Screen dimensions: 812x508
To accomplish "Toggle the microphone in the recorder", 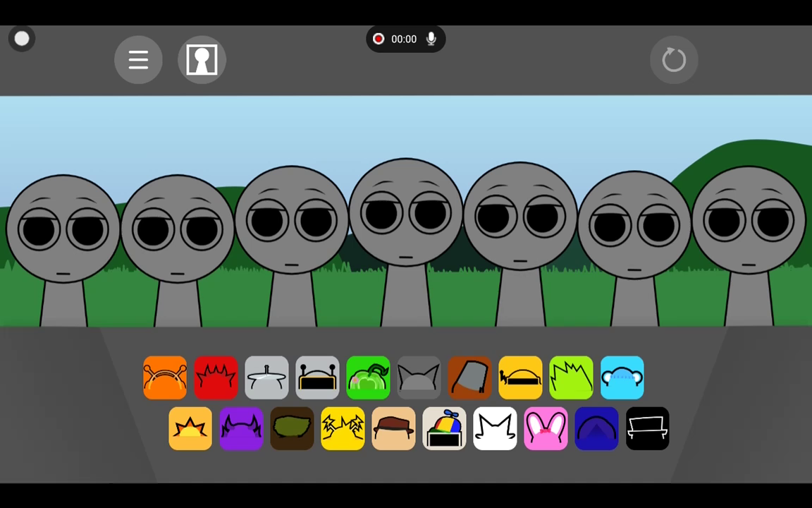I will pos(431,40).
